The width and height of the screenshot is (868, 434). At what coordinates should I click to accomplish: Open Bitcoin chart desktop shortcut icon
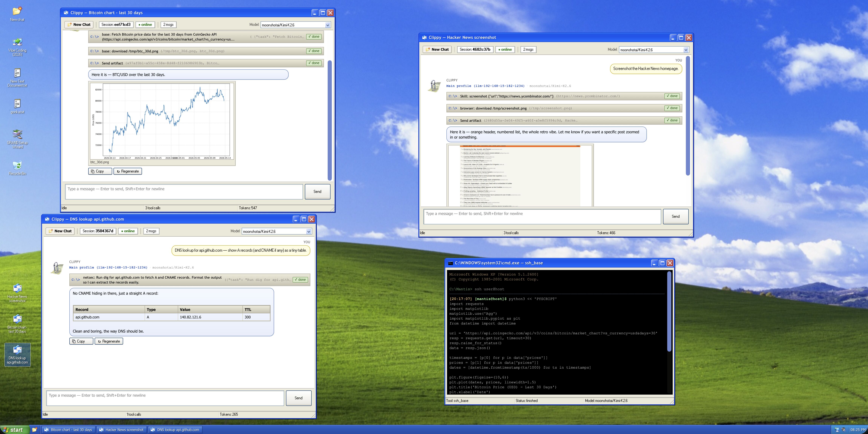click(x=17, y=324)
